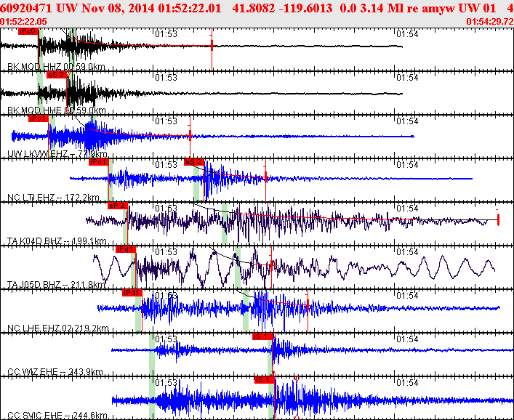This screenshot has width=514, height=420.
Task: Select the iPd1 pick flag on TA.J05D.BHZ
Action: 126,249
